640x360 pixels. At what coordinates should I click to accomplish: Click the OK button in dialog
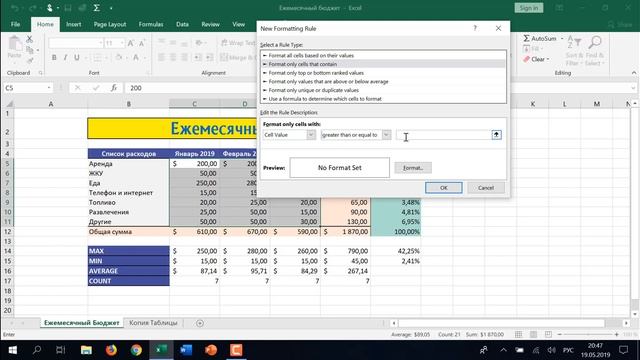444,188
